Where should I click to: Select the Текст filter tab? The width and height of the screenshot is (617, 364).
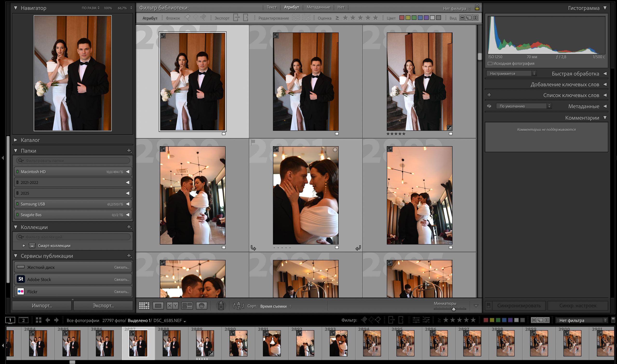point(271,7)
